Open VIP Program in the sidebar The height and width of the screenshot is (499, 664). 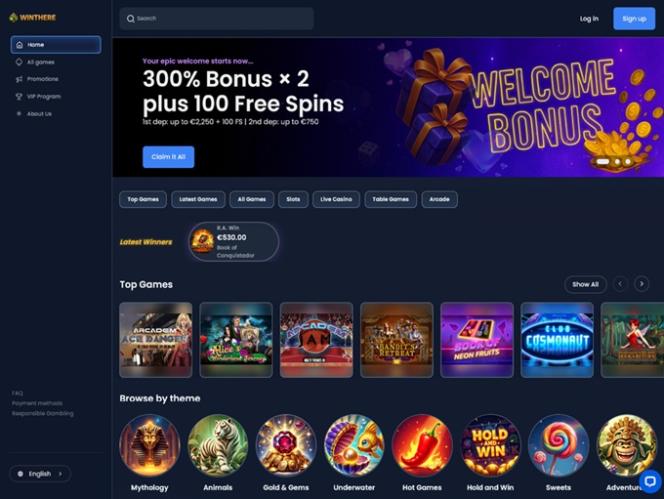(44, 97)
